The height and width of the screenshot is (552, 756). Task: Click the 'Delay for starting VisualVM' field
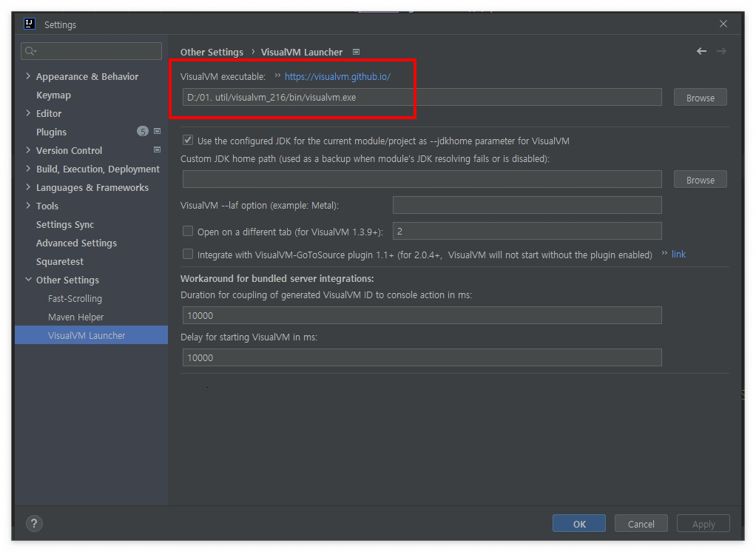[x=422, y=357]
